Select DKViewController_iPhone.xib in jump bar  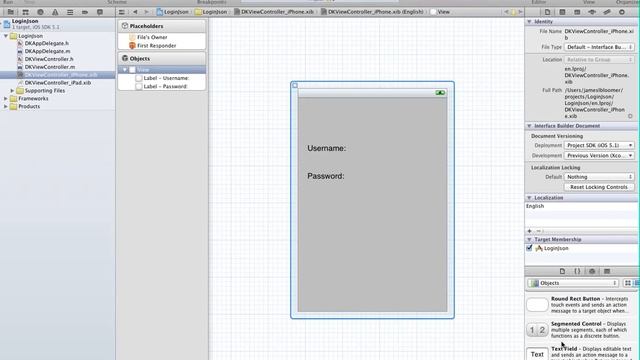click(x=274, y=12)
